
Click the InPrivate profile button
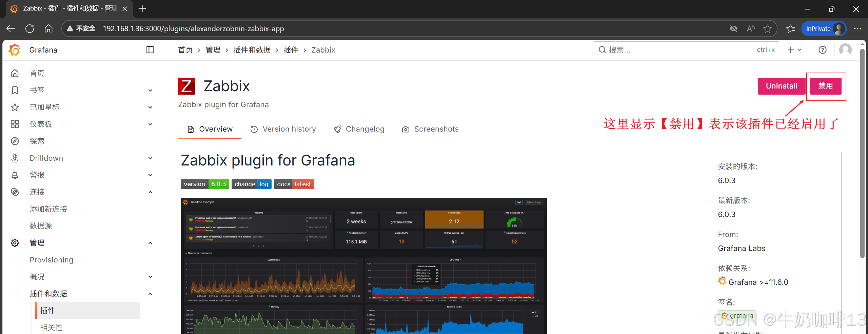point(824,28)
